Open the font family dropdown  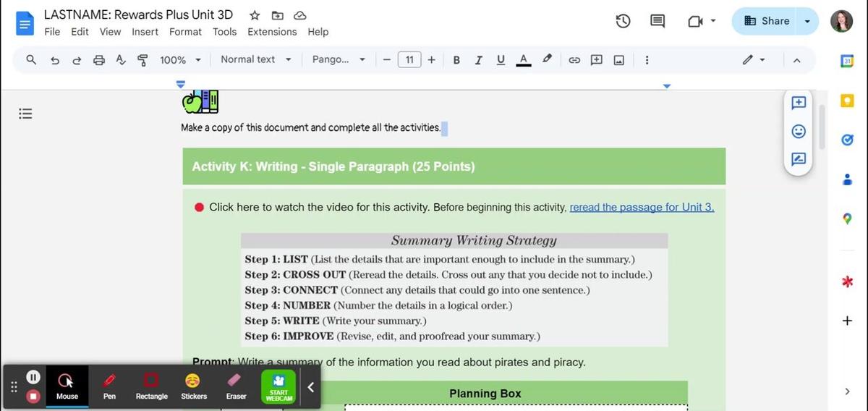pyautogui.click(x=339, y=59)
